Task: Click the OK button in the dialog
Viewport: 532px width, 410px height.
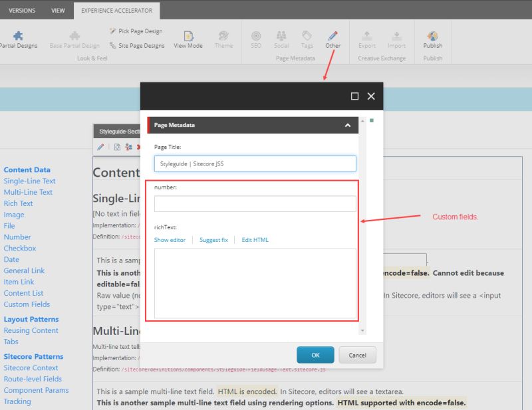Action: tap(315, 355)
